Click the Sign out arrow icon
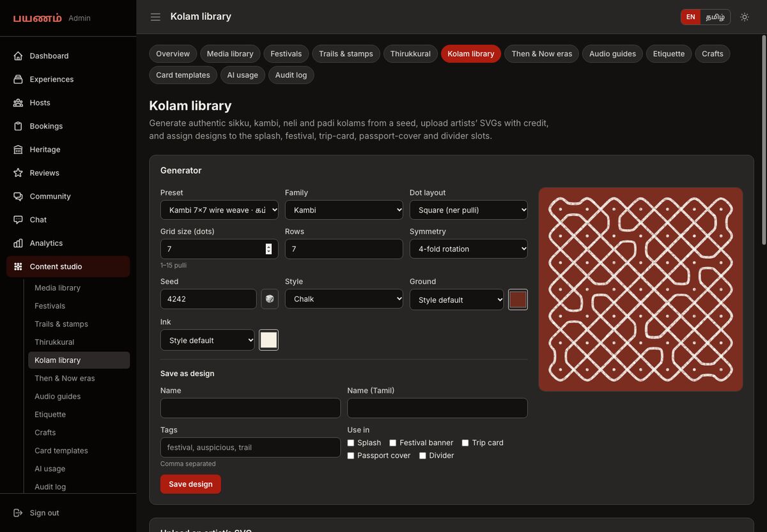 pyautogui.click(x=18, y=513)
